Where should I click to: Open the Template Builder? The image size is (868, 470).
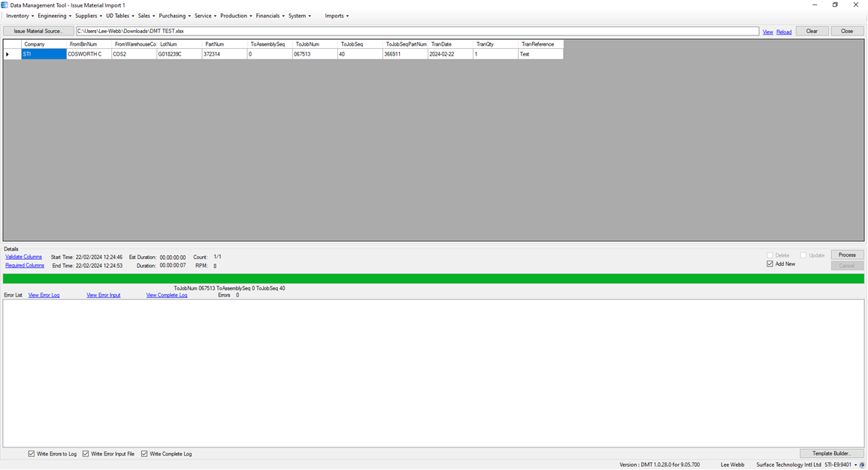click(x=831, y=453)
